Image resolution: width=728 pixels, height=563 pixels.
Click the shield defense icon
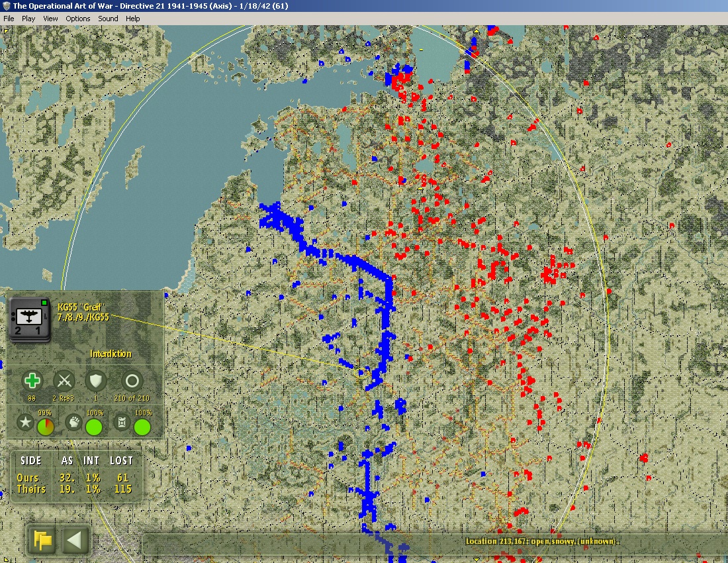coord(96,382)
